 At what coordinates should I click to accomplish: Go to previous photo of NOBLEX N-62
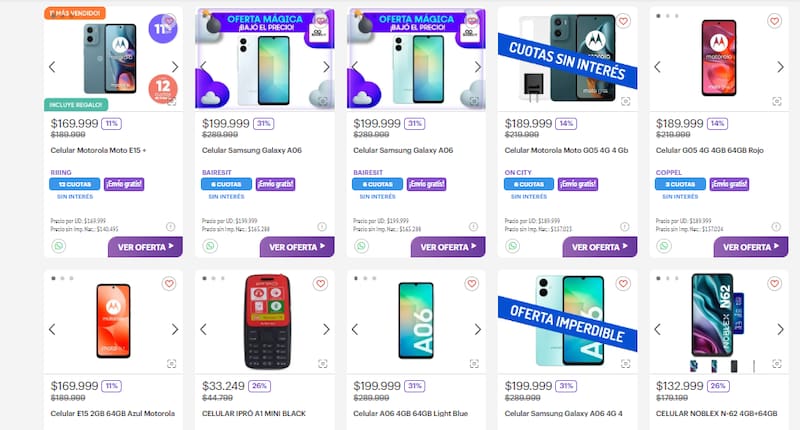(x=658, y=329)
